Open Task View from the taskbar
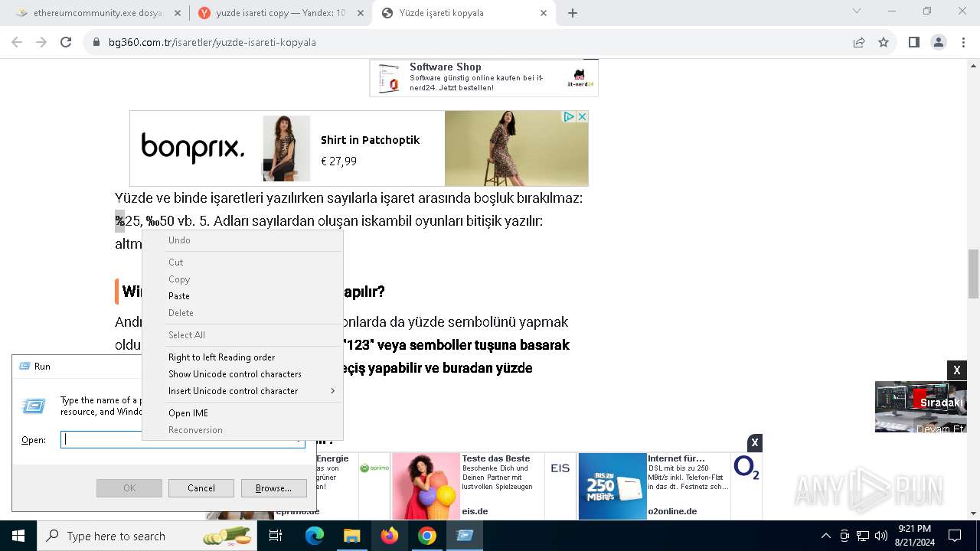 [276, 536]
